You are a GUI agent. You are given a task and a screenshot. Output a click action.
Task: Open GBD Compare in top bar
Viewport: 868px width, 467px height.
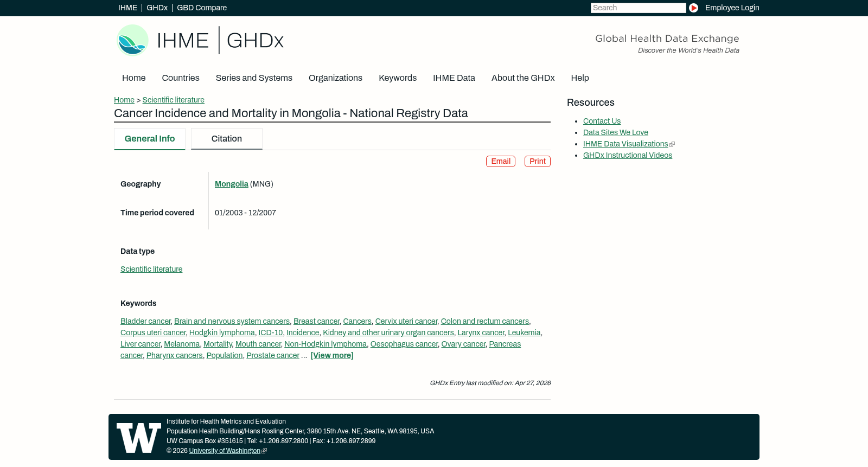[202, 8]
